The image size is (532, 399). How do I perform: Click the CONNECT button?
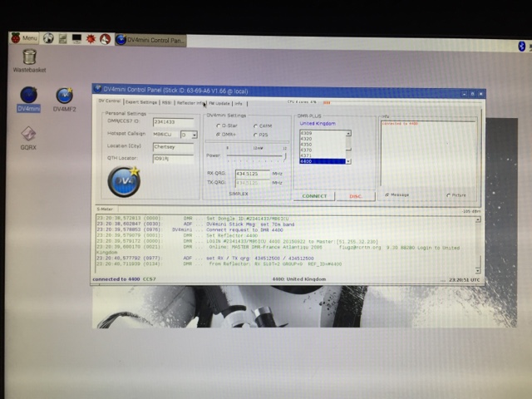coord(314,196)
